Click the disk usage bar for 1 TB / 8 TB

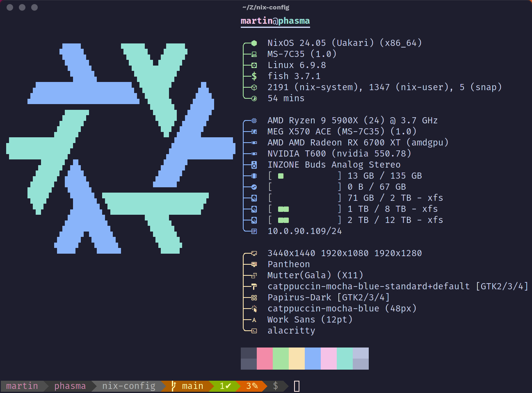pos(305,209)
